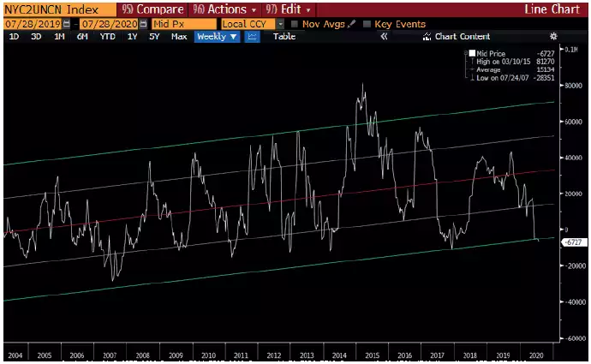Open chart settings gear icon
Image resolution: width=591 pixels, height=364 pixels.
tap(553, 37)
